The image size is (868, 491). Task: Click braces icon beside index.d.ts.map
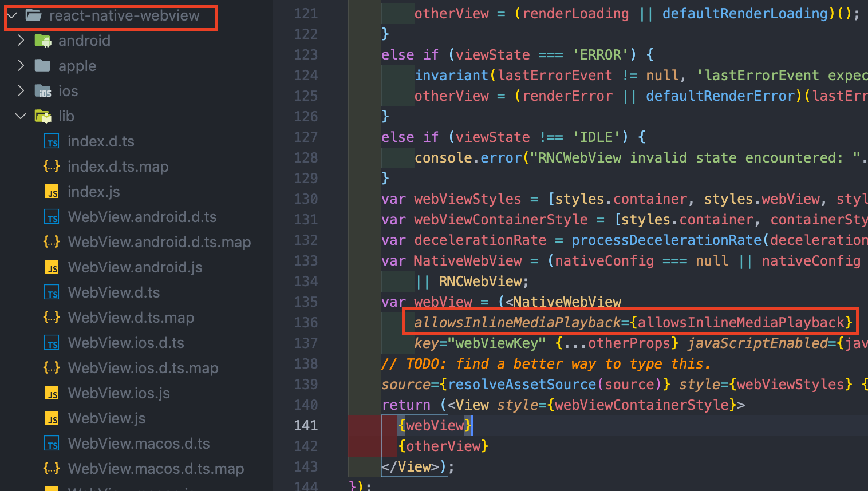tap(52, 167)
